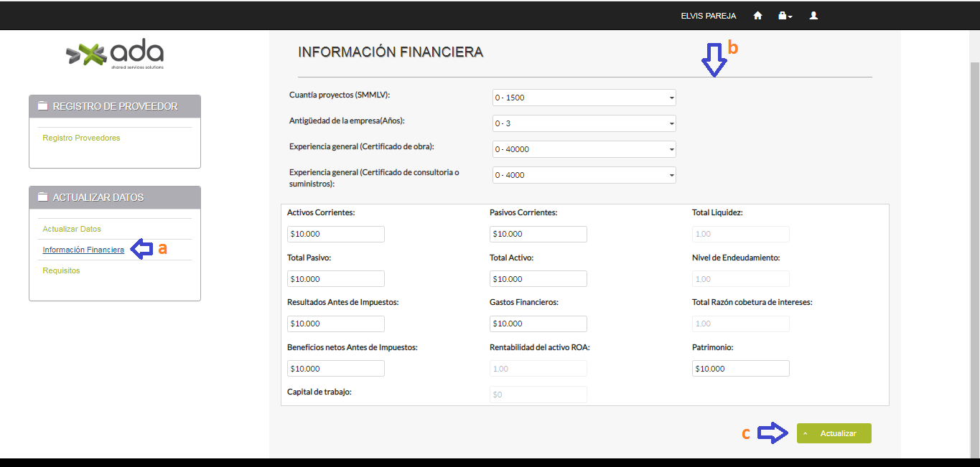Viewport: 980px width, 467px height.
Task: Click folder icon beside Registro de Proveedor
Action: (42, 106)
